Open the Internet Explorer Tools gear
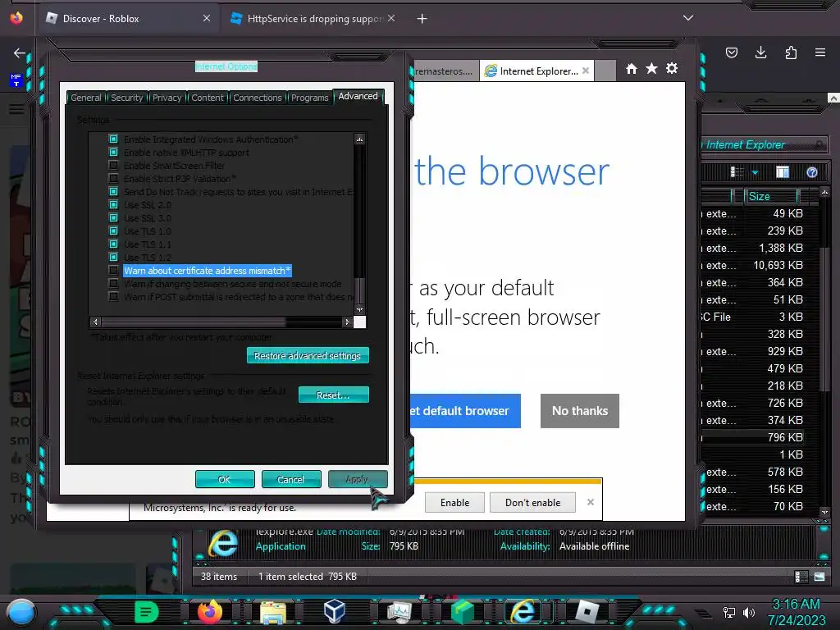Screen dimensions: 840x630 point(672,69)
